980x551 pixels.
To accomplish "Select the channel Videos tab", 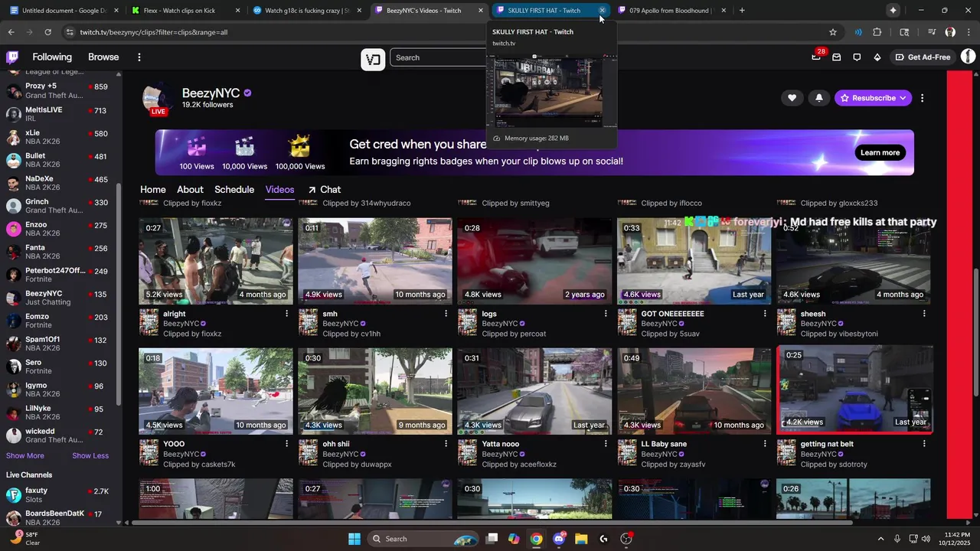I will pos(279,190).
